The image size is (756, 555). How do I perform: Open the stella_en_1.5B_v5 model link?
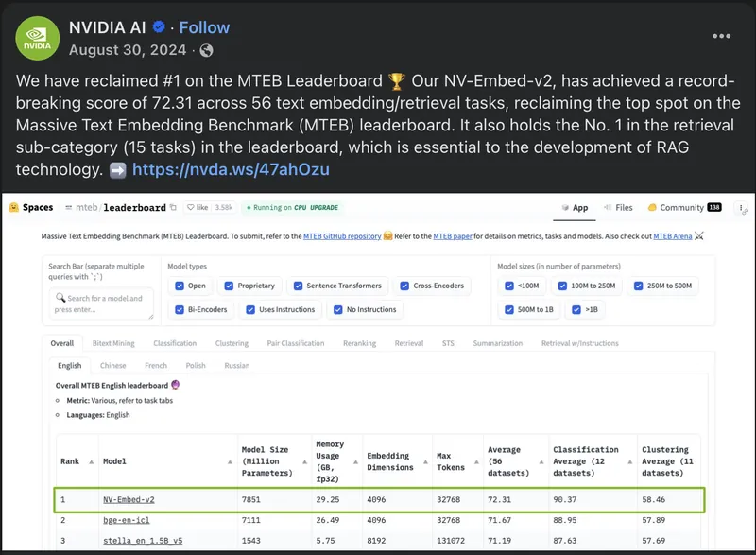[143, 541]
